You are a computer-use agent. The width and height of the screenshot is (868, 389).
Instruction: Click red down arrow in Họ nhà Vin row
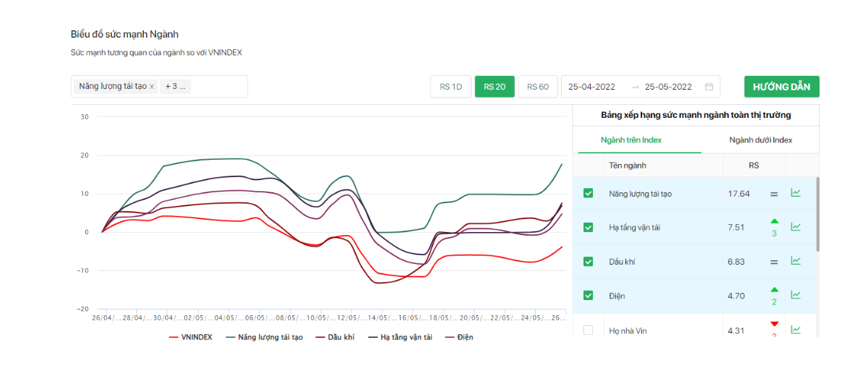774,324
